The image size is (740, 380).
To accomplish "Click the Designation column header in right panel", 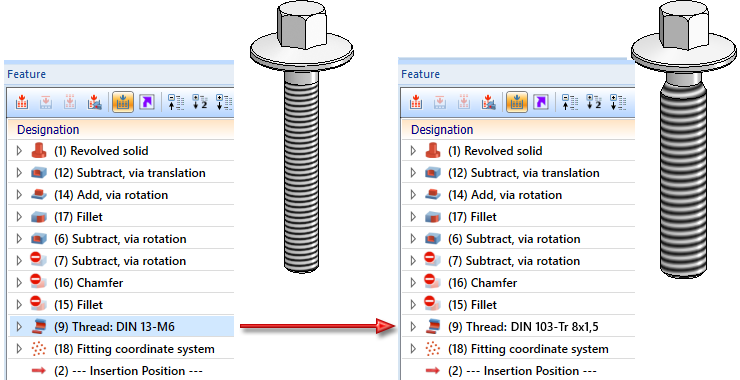I will (x=518, y=129).
